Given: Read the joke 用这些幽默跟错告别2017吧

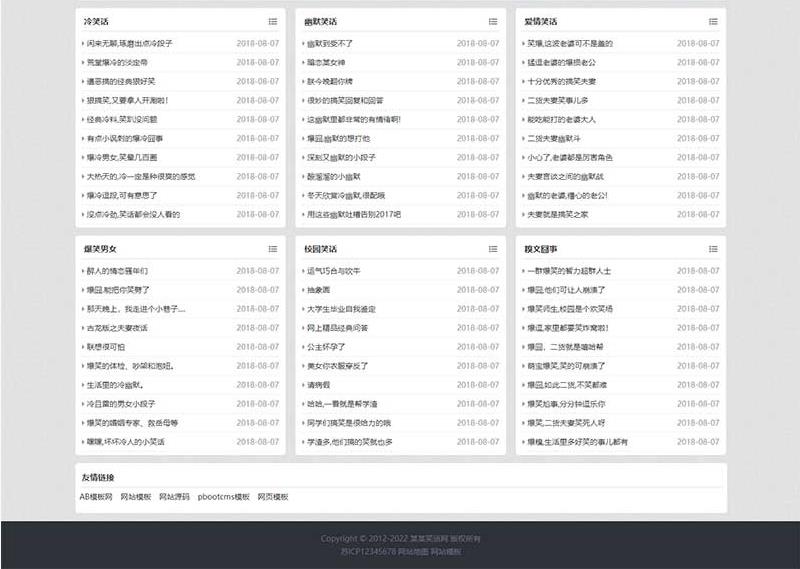Looking at the screenshot, I should click(x=353, y=214).
